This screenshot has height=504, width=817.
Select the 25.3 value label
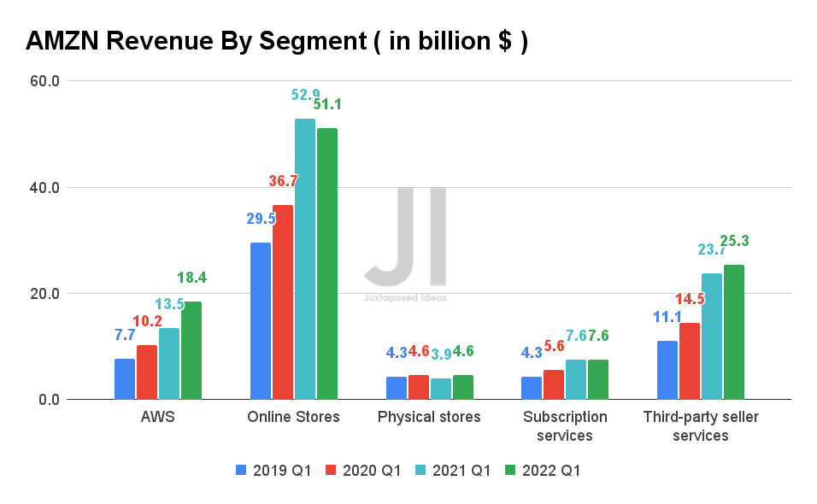pos(737,241)
